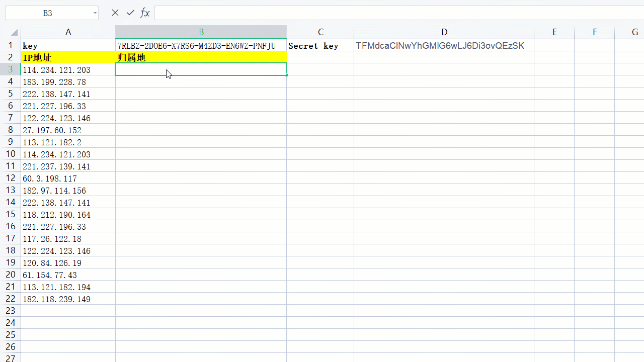Select IP cell 120.84.126.19
Image resolution: width=644 pixels, height=362 pixels.
68,262
